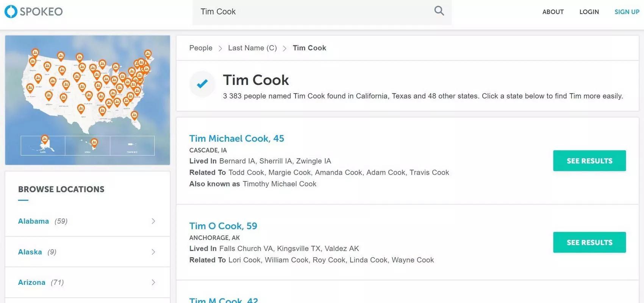Select the Alaska map pin
This screenshot has width=644, height=303.
pyautogui.click(x=45, y=139)
